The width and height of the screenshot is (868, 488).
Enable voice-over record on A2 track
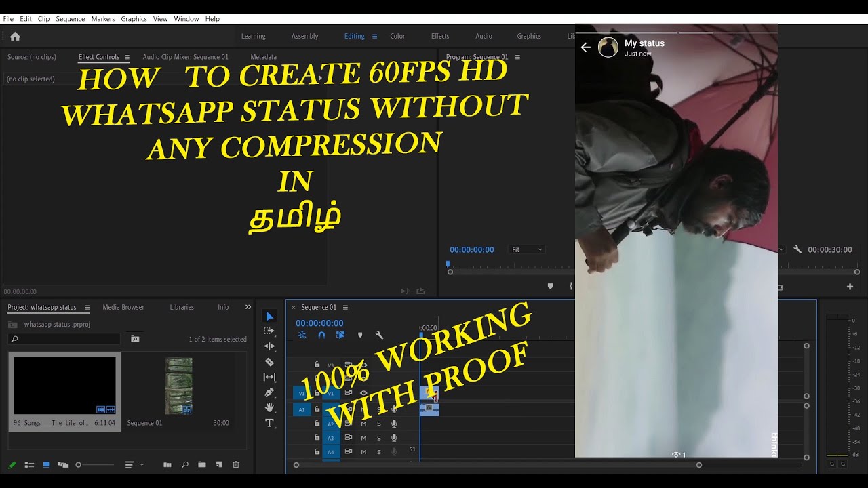pyautogui.click(x=394, y=424)
